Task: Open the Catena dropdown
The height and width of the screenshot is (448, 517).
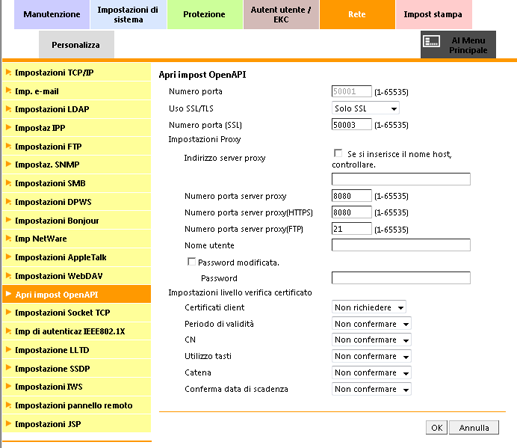Action: tap(371, 373)
